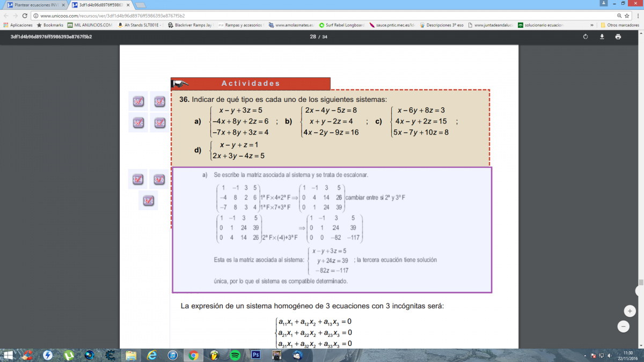Show the 36.d exercise solution
644x362 pixels.
[x=159, y=123]
